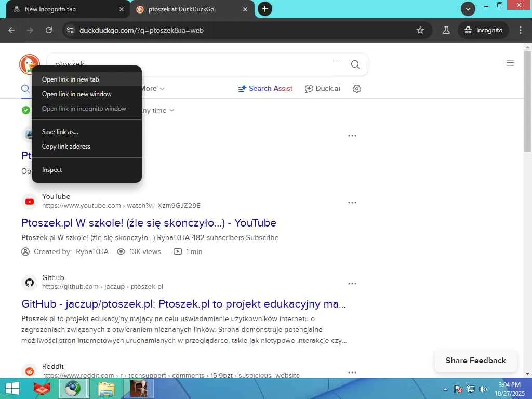Open the Windows Start button
This screenshot has width=532, height=399.
click(12, 389)
